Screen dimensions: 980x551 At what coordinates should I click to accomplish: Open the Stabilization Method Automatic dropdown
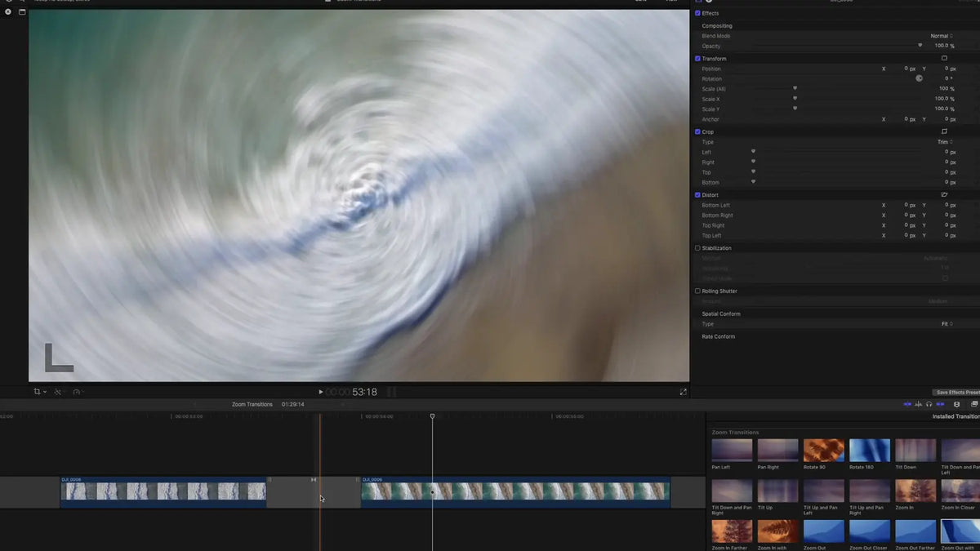coord(936,258)
